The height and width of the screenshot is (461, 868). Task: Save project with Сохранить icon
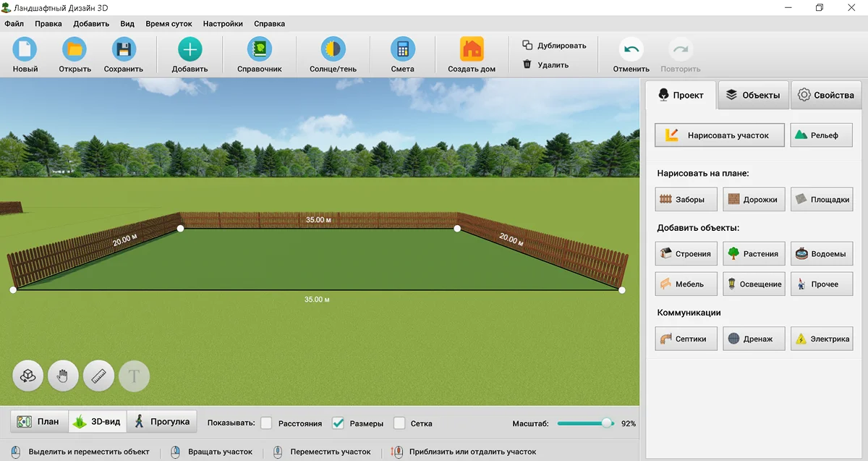123,50
